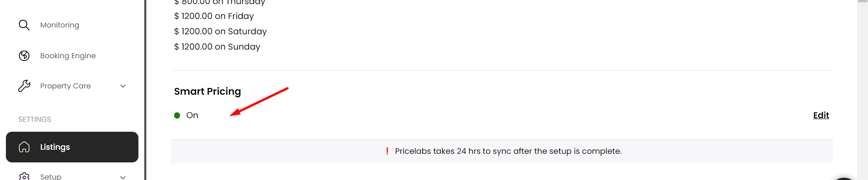This screenshot has height=180, width=868.
Task: Click the green Smart Pricing status dot
Action: pyautogui.click(x=177, y=115)
